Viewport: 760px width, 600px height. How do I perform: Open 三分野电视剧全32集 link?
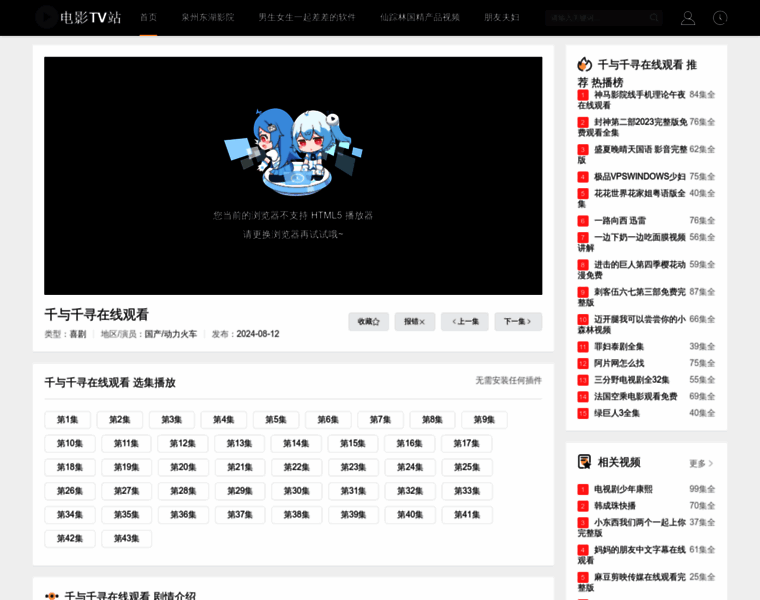coord(632,380)
